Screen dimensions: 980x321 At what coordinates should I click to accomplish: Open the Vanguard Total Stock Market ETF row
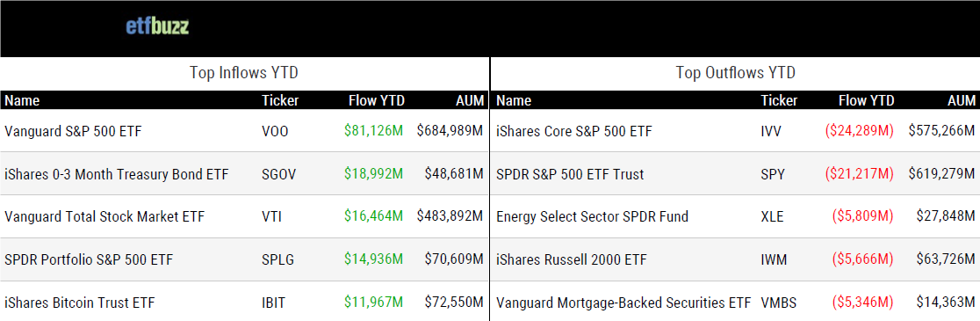[244, 216]
